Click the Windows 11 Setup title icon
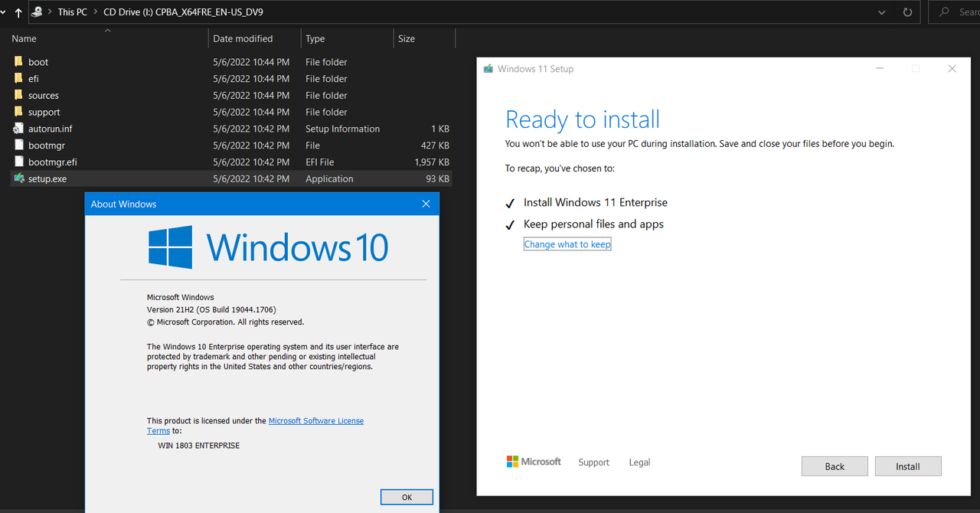This screenshot has width=980, height=513. (x=488, y=69)
